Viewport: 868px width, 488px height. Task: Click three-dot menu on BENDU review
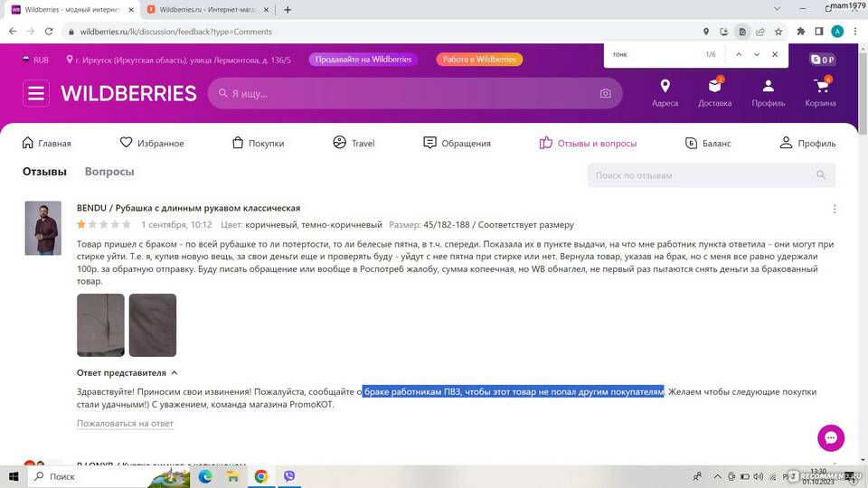coord(834,209)
